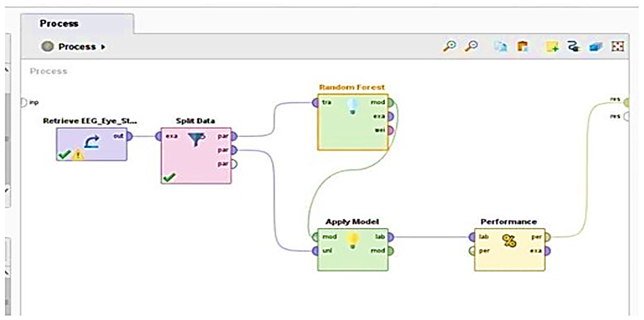Click the zoom out magnifier icon
The width and height of the screenshot is (644, 320).
tap(471, 46)
